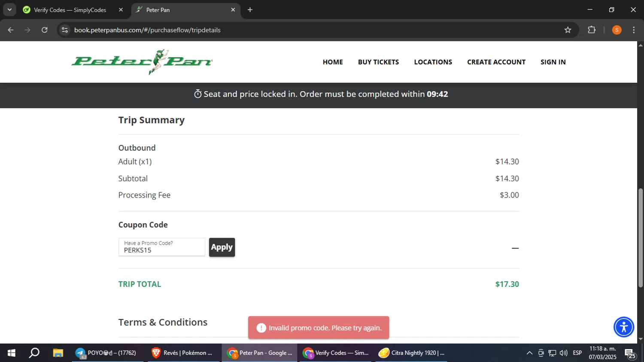Open the Chrome profile avatar
This screenshot has width=644, height=362.
coord(617,30)
